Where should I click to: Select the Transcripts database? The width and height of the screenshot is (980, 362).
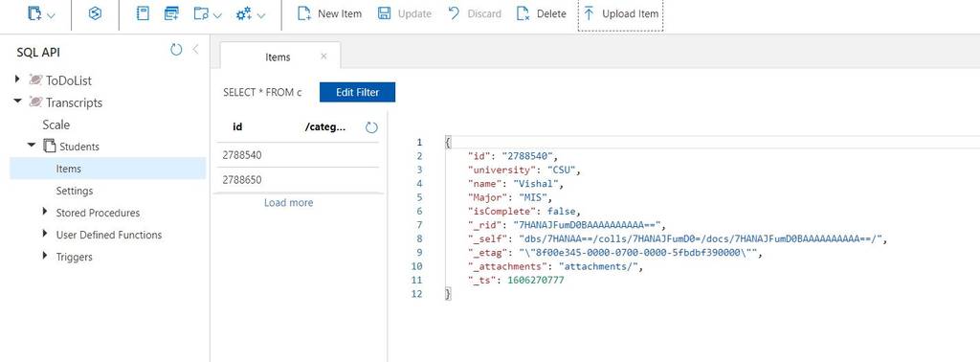pos(74,102)
